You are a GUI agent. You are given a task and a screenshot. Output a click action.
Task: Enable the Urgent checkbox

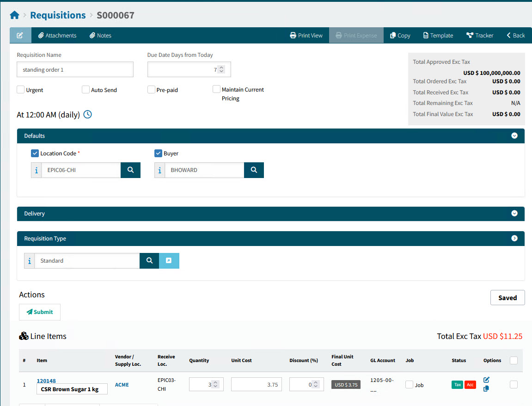click(x=21, y=90)
